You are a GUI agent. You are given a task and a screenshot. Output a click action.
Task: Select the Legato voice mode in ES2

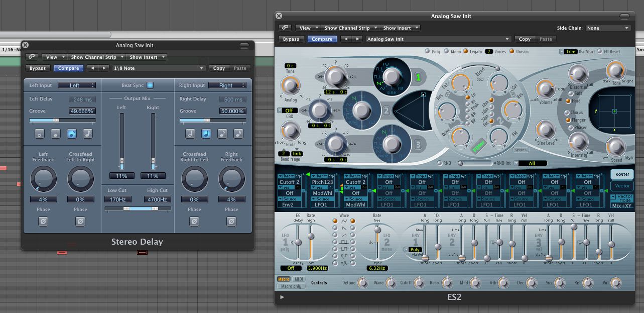point(465,51)
